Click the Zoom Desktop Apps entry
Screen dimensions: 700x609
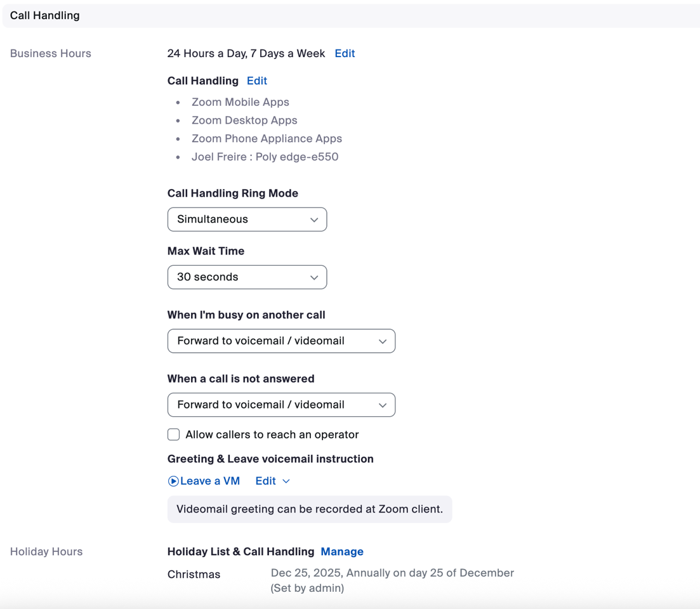(x=244, y=121)
